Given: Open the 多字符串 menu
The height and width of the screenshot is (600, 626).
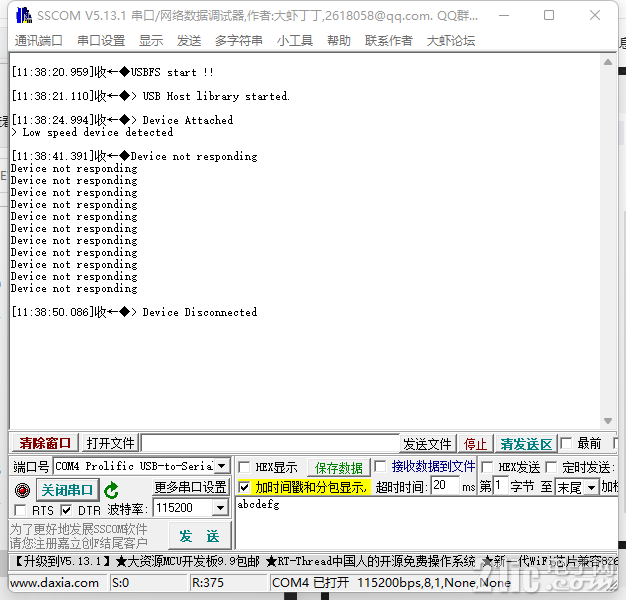Looking at the screenshot, I should (x=239, y=41).
